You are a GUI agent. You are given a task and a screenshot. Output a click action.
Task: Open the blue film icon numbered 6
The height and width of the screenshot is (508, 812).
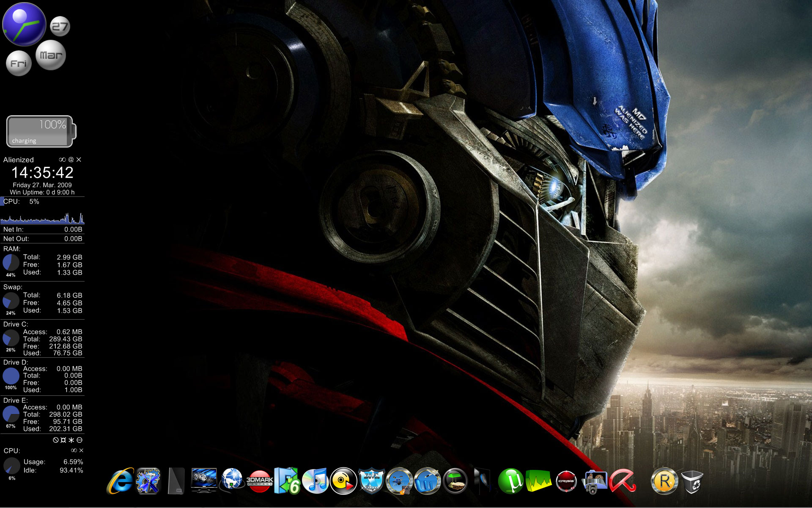(x=288, y=481)
